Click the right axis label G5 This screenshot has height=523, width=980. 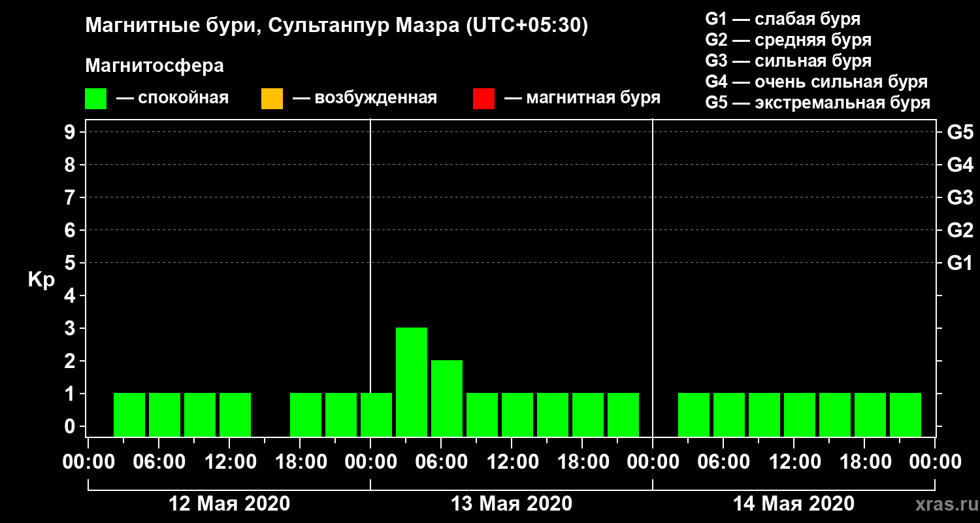(960, 132)
